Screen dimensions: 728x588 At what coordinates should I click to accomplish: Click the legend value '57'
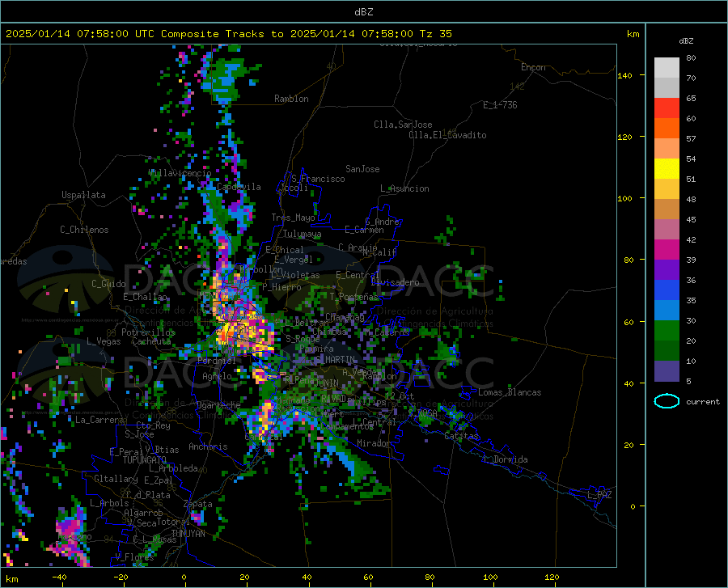pyautogui.click(x=691, y=139)
